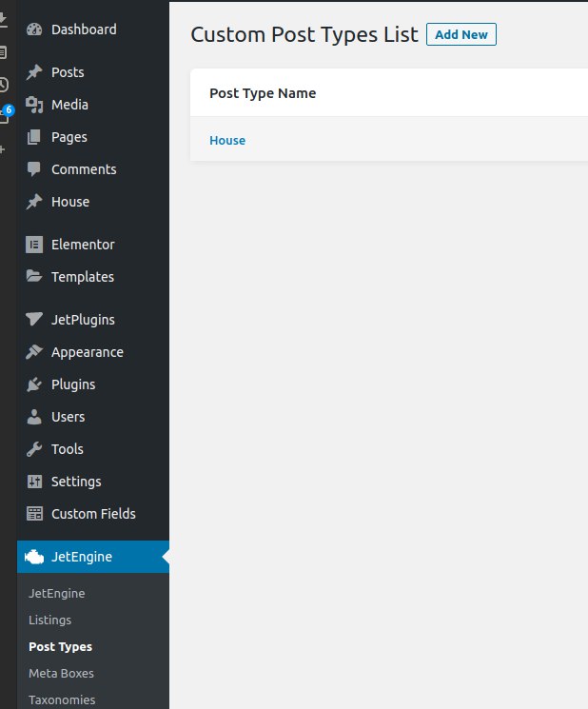The image size is (588, 709).
Task: Open Meta Boxes submenu item
Action: coord(62,673)
